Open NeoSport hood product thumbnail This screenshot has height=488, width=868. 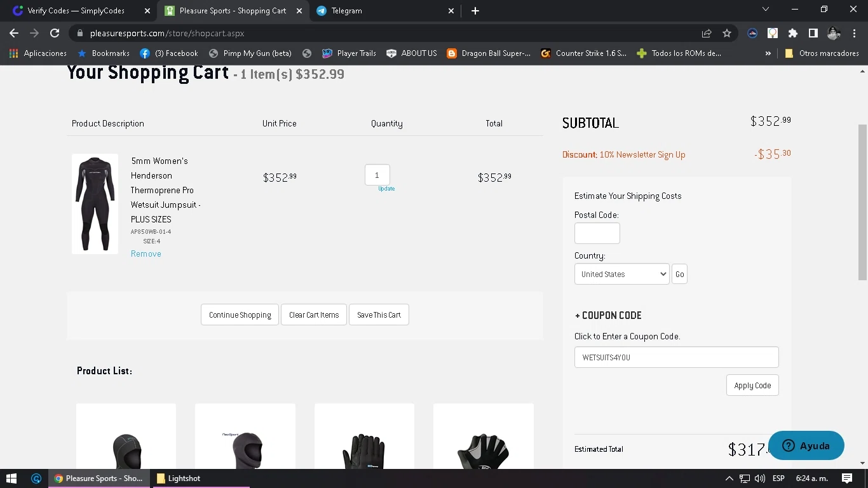click(245, 437)
